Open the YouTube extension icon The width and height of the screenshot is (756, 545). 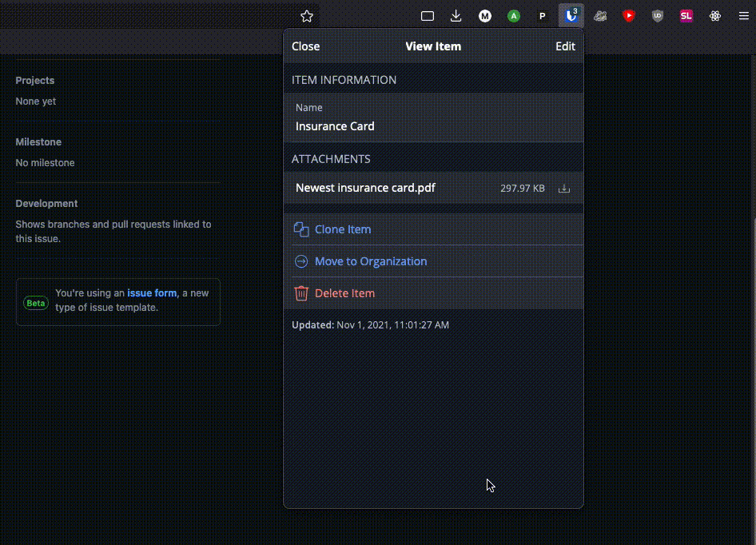pyautogui.click(x=629, y=15)
